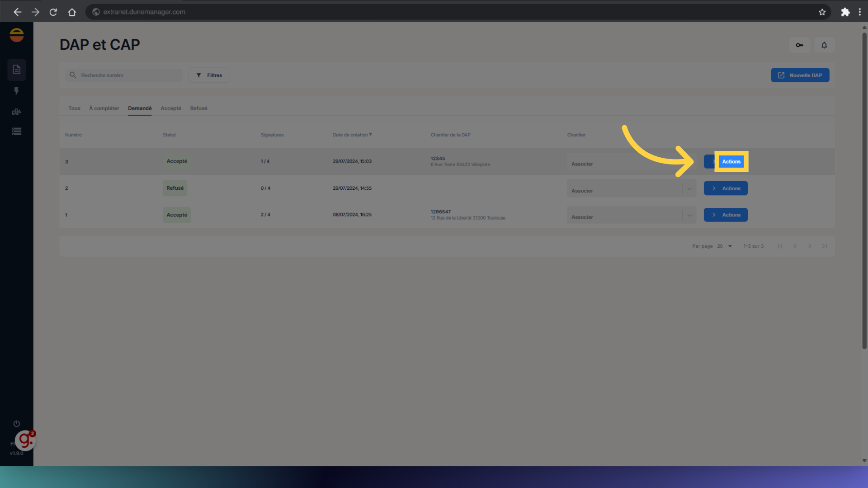The width and height of the screenshot is (868, 488).
Task: Click the browser extensions puzzle icon
Action: coord(845,12)
